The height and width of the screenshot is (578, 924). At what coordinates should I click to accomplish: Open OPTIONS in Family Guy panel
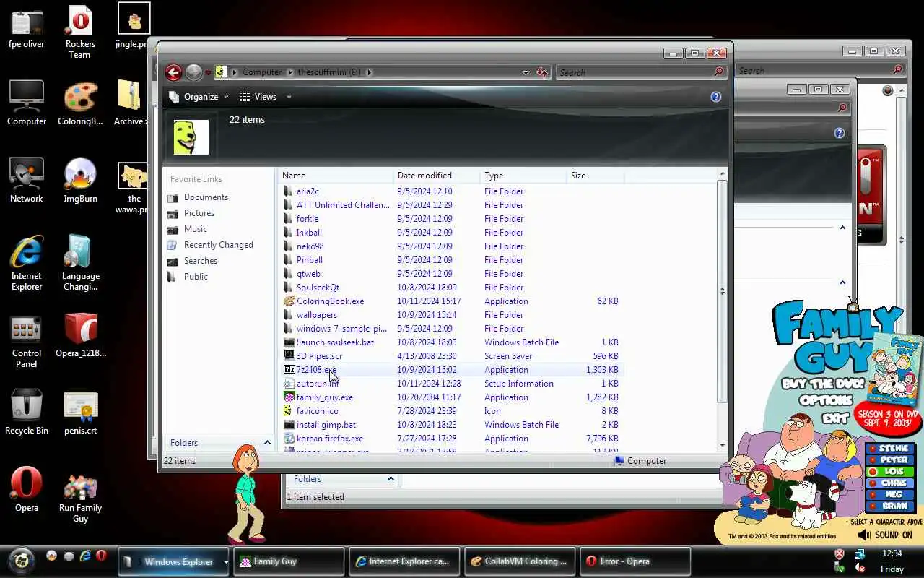826,400
